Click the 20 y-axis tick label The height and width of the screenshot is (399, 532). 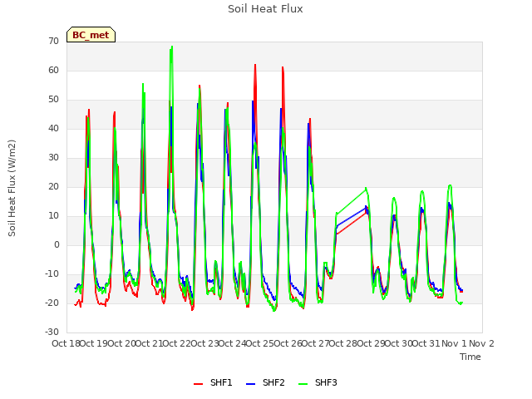(x=53, y=186)
